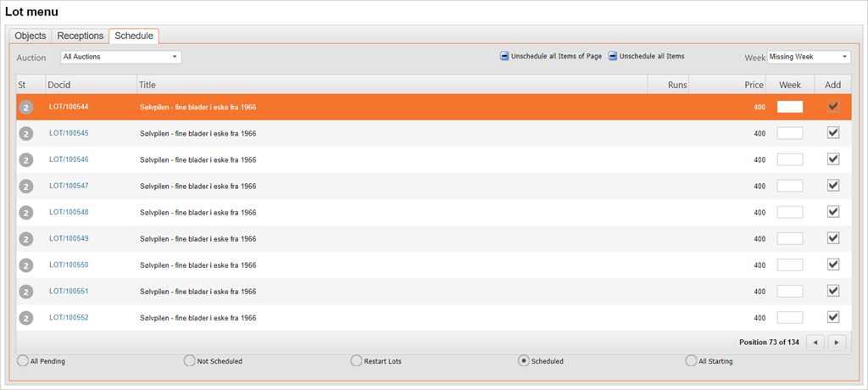Choose the All Pending radio button
The height and width of the screenshot is (390, 868).
click(22, 361)
